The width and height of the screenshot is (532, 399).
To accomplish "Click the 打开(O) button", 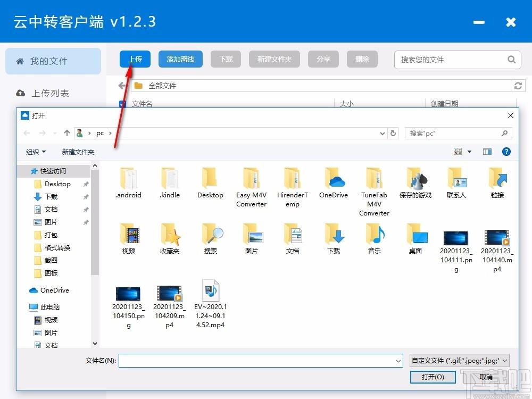I will [x=433, y=377].
